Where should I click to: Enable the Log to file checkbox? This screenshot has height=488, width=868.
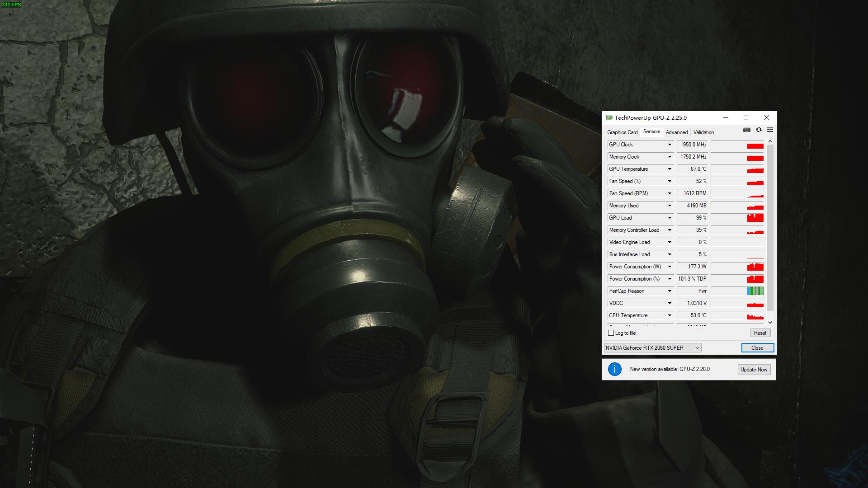pos(611,333)
